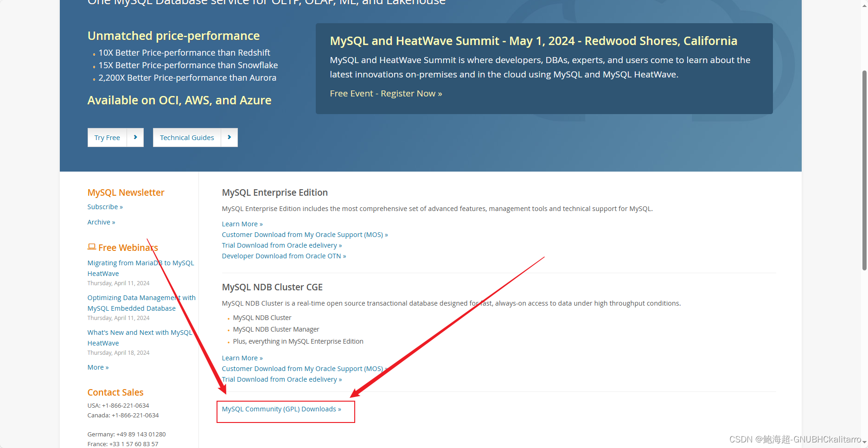Image resolution: width=868 pixels, height=448 pixels.
Task: Click Learn More under MySQL NDB Cluster CGE
Action: pos(242,358)
